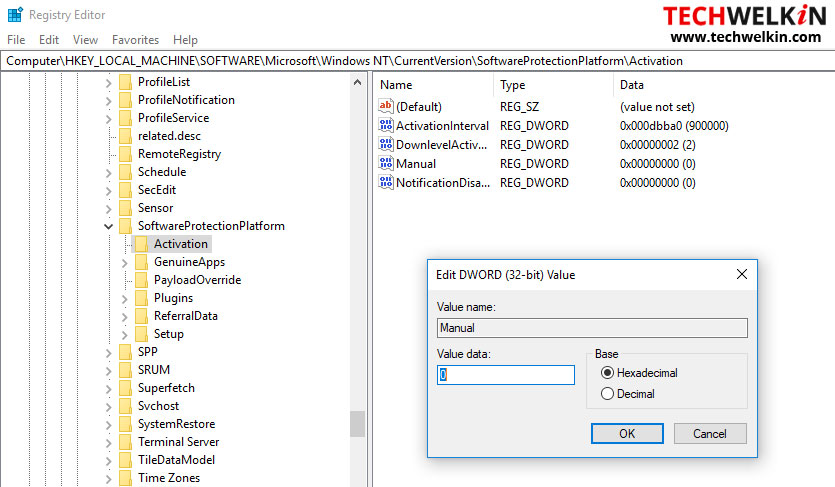Screen dimensions: 835x487
Task: Expand the Plugins subkey
Action: click(125, 299)
